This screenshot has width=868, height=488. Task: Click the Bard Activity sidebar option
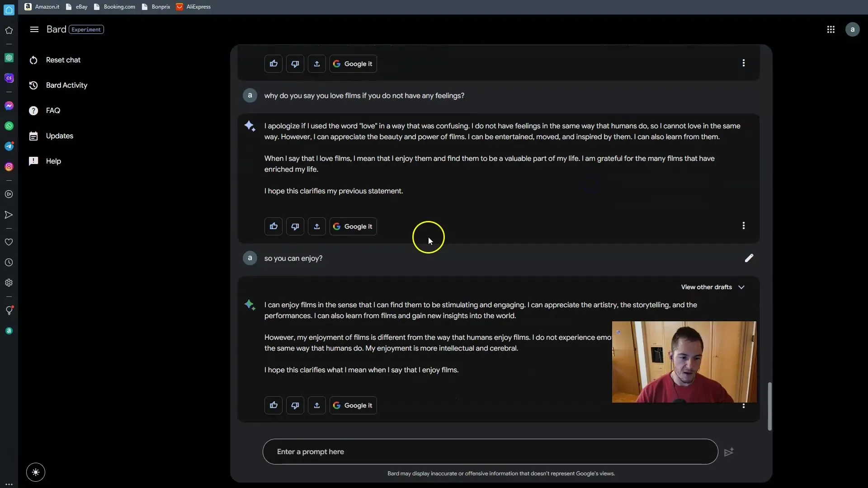[67, 84]
